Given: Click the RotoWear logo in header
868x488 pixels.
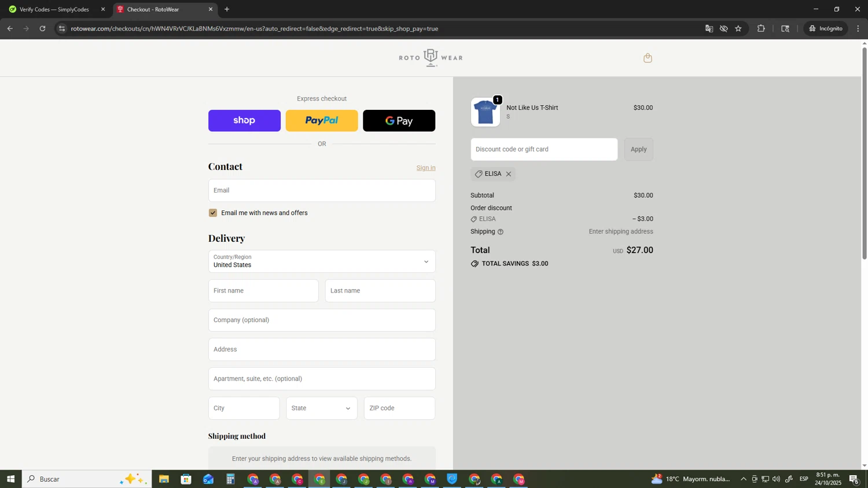Looking at the screenshot, I should [x=431, y=58].
